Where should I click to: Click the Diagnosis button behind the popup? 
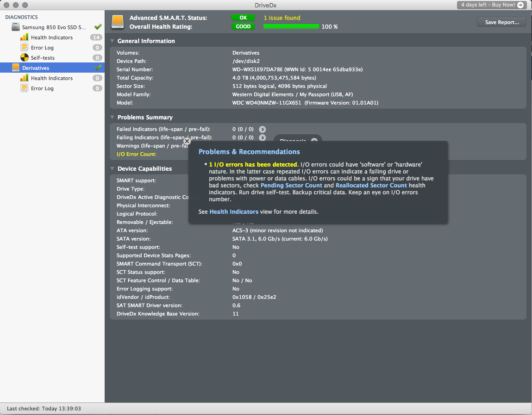coord(298,138)
